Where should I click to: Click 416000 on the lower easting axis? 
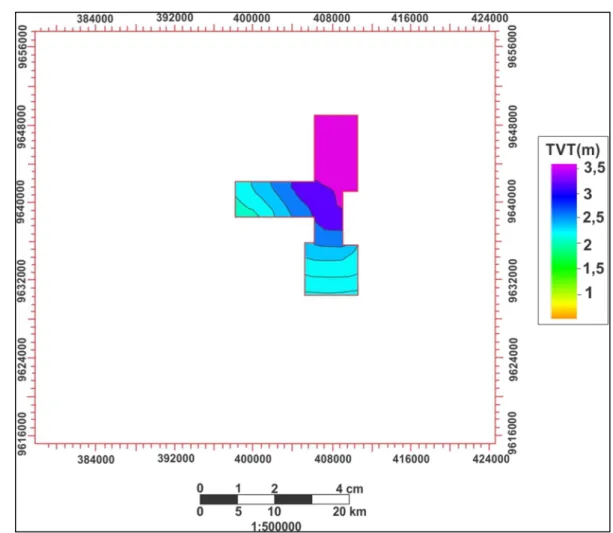coord(410,459)
